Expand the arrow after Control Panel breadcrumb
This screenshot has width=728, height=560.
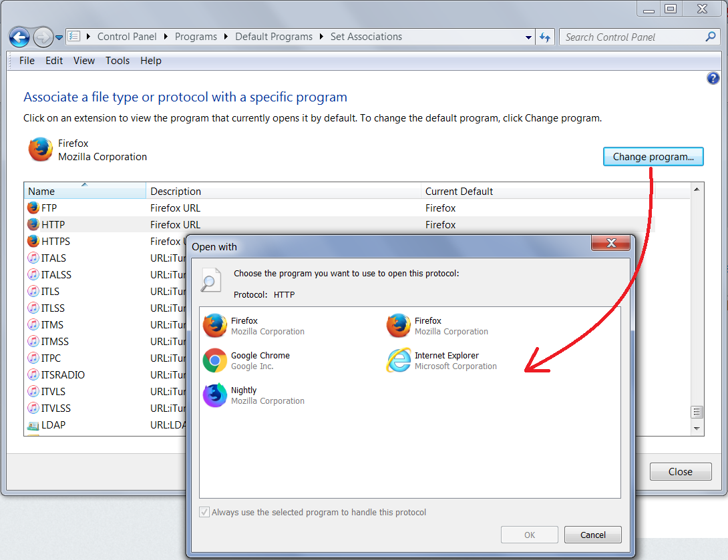166,37
